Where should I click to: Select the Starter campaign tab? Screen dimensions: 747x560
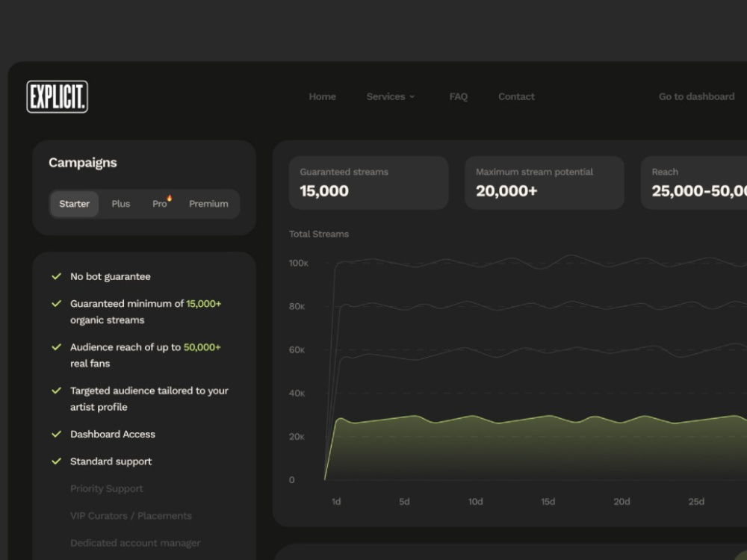(74, 204)
